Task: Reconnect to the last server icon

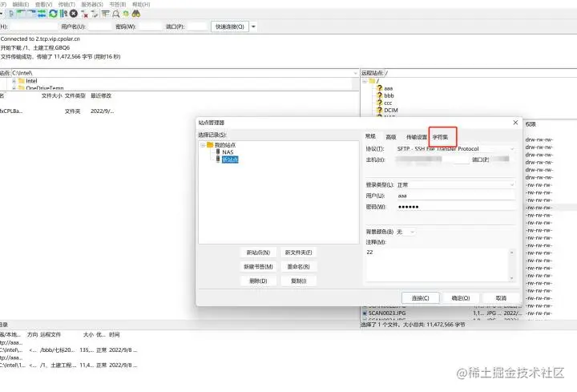Action: pos(95,14)
